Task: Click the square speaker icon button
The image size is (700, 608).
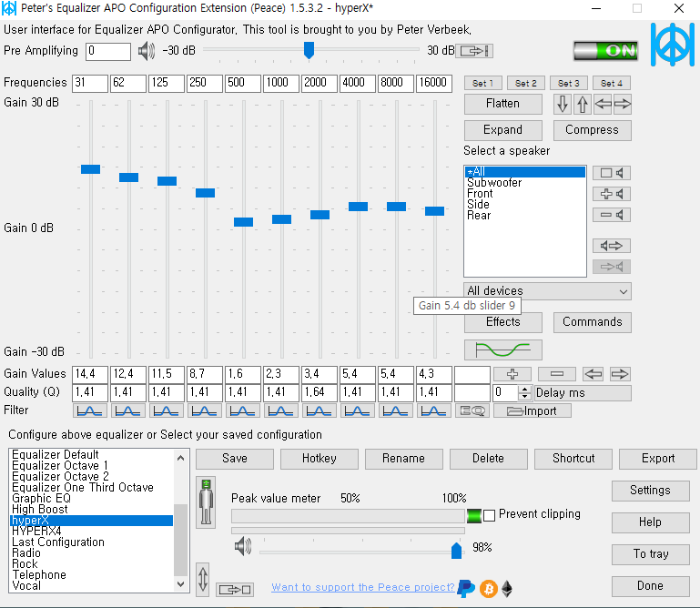Action: coord(611,173)
